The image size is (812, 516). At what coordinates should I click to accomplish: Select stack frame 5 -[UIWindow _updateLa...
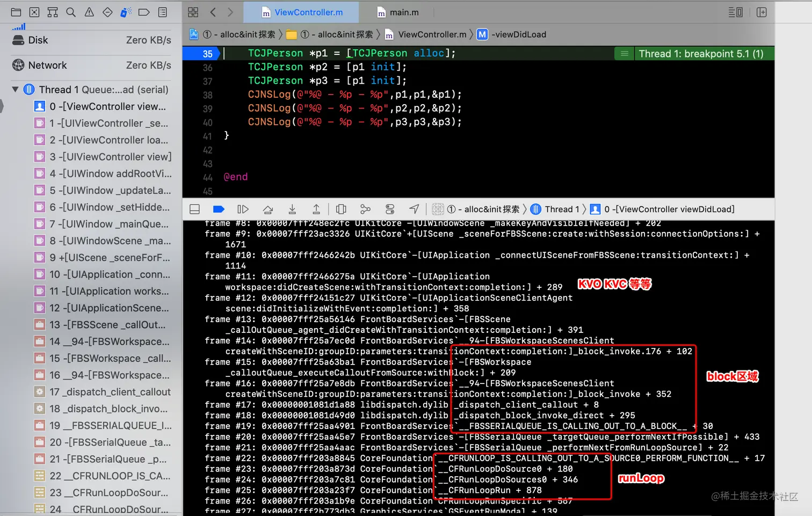point(102,191)
